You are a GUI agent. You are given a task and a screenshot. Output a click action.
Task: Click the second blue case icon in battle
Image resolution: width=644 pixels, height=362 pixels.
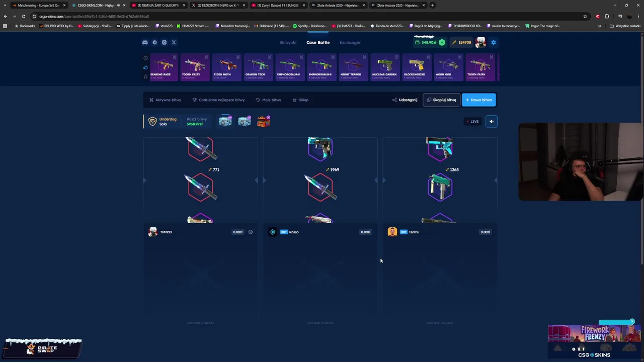tap(244, 121)
